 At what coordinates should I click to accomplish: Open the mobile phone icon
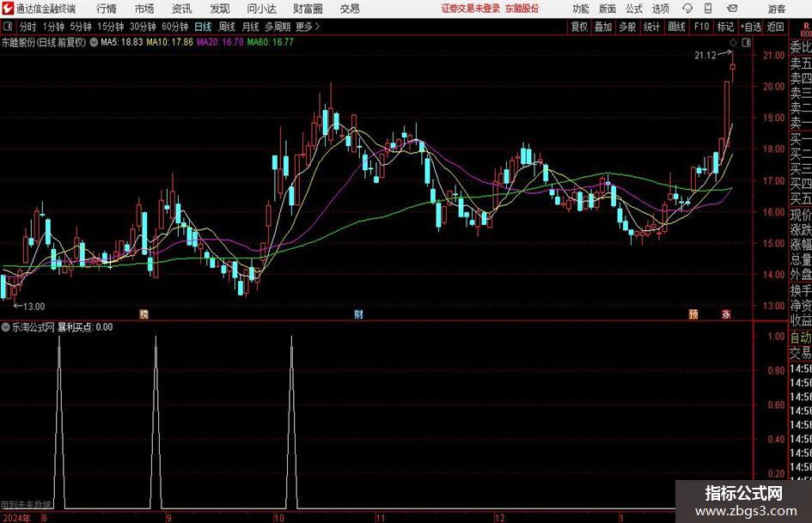[708, 9]
